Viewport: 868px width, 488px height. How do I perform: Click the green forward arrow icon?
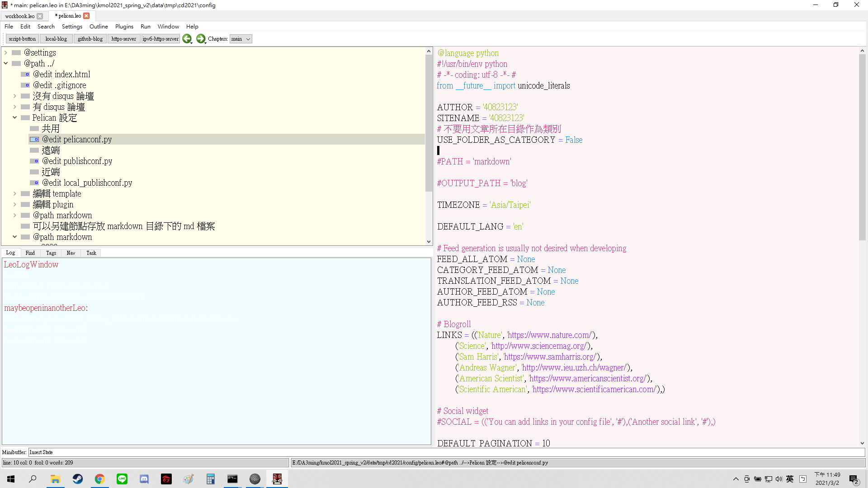pos(201,39)
